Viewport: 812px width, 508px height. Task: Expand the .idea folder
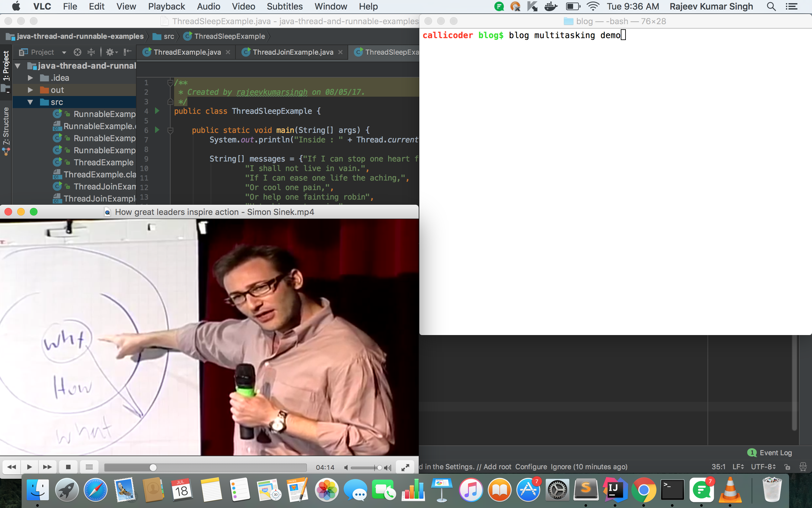pyautogui.click(x=30, y=78)
